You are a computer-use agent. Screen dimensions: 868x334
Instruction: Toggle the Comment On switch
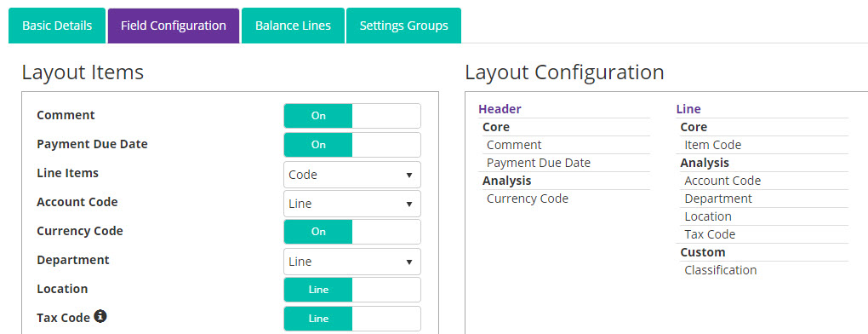pyautogui.click(x=352, y=116)
